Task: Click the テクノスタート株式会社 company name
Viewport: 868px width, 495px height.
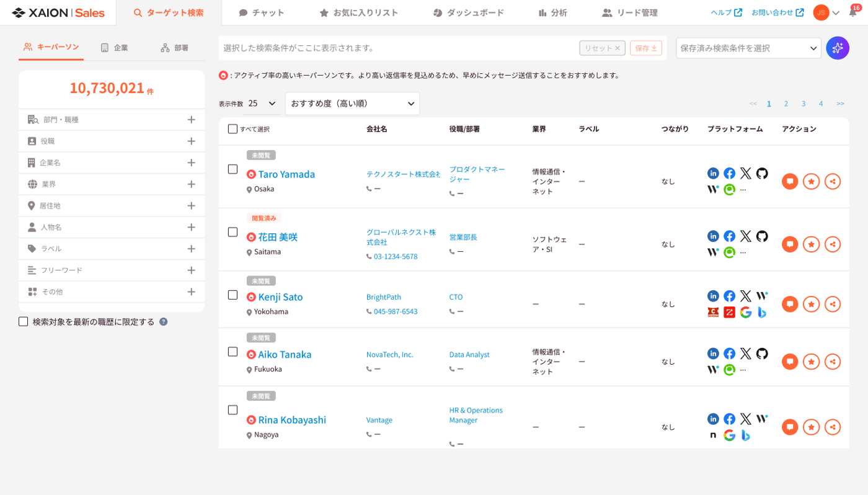Action: click(x=404, y=174)
